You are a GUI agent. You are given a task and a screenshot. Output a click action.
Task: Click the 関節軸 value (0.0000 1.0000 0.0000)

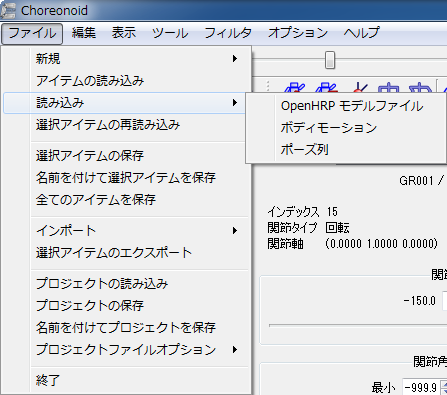pos(382,244)
